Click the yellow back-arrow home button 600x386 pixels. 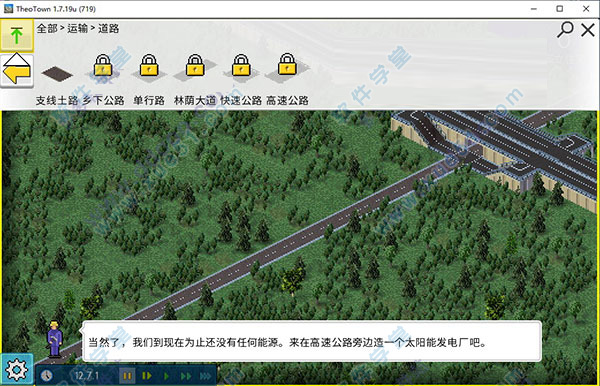pyautogui.click(x=16, y=71)
